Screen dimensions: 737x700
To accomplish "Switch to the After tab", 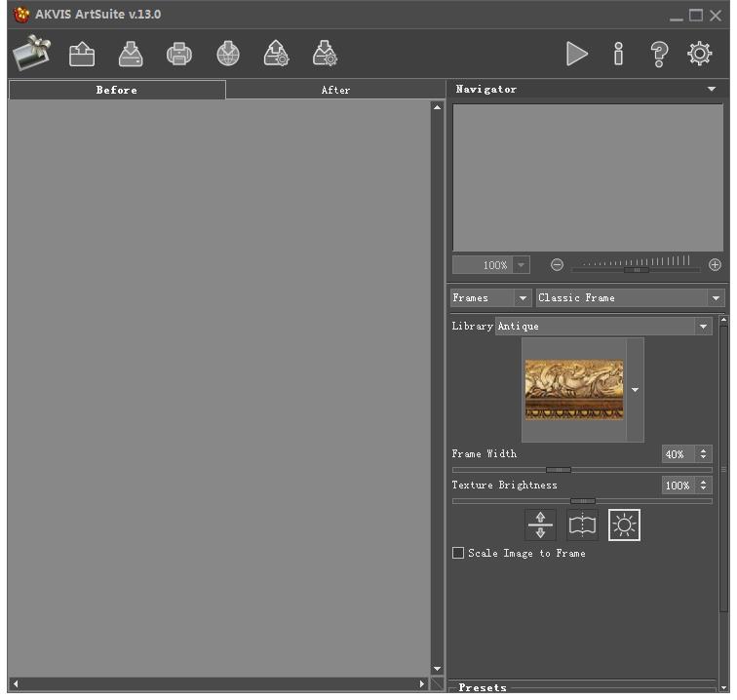I will click(335, 90).
